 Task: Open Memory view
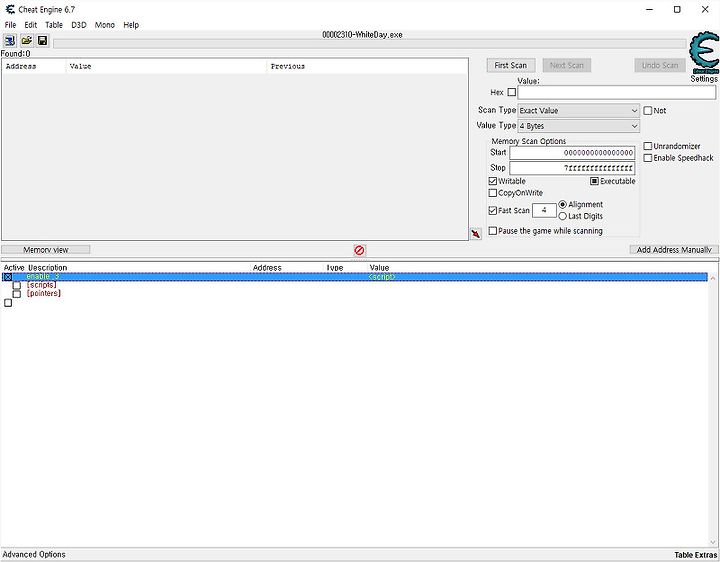[x=45, y=250]
